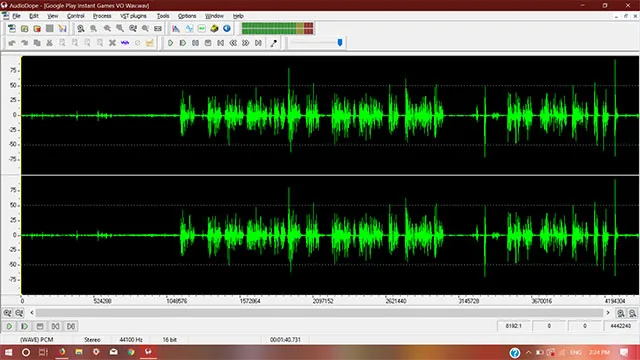Open the Tools menu

coord(163,16)
